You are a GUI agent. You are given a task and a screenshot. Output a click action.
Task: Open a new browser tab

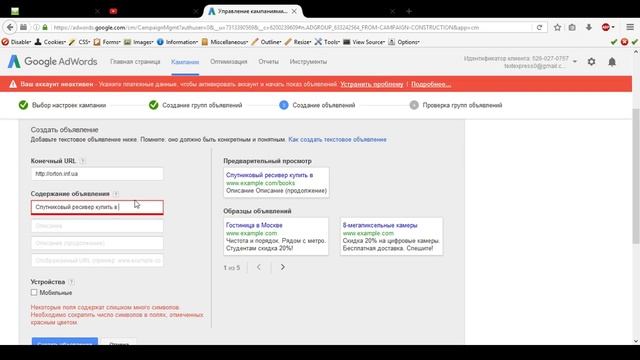point(409,11)
